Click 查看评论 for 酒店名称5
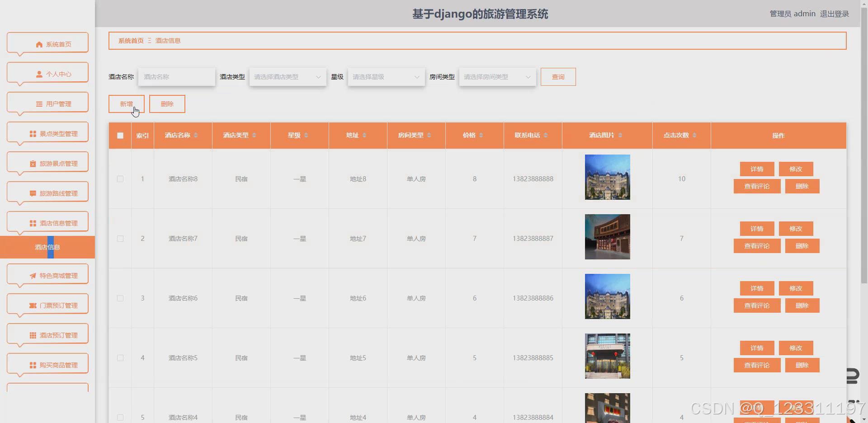 pos(757,365)
